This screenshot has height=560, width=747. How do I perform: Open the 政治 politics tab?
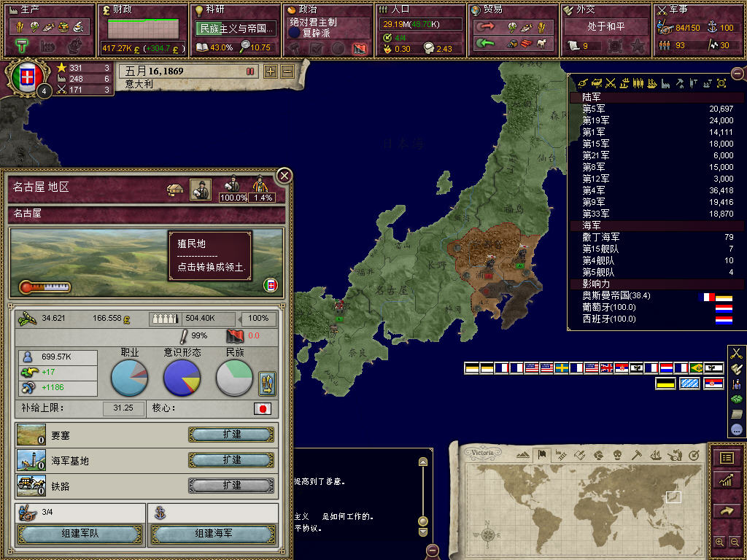(328, 30)
